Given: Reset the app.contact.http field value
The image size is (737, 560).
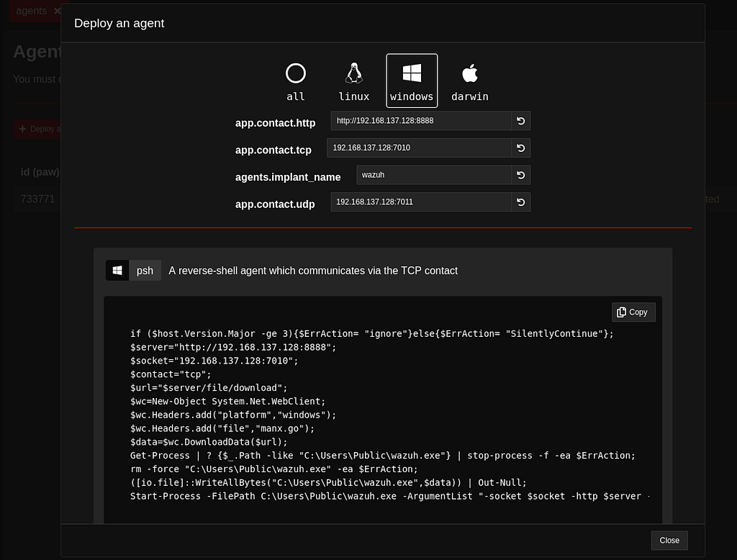Looking at the screenshot, I should tap(521, 121).
